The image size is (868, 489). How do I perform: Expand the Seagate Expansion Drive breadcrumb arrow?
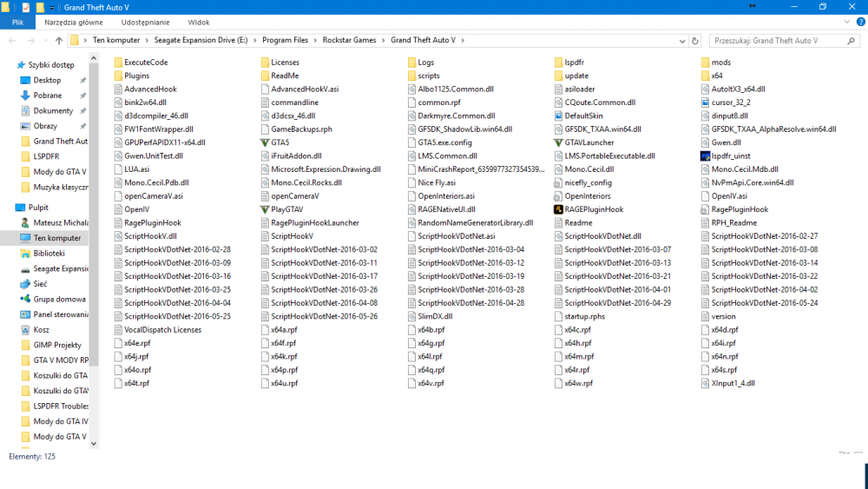255,41
